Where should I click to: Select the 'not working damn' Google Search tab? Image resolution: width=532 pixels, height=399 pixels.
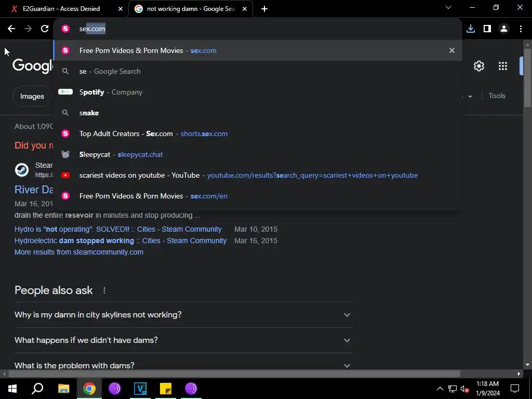tap(190, 9)
